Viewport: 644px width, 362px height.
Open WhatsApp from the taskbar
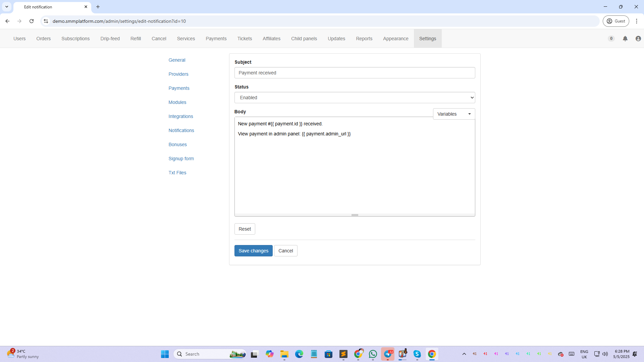(x=373, y=354)
